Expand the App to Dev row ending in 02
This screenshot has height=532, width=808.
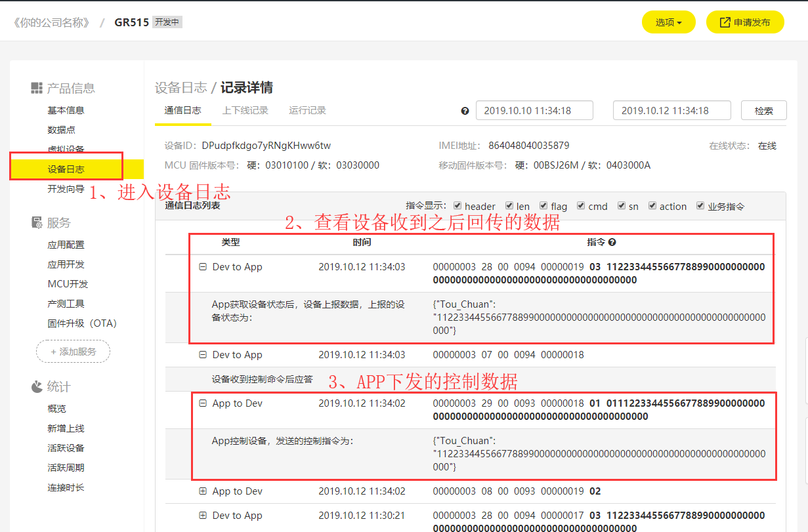(203, 491)
